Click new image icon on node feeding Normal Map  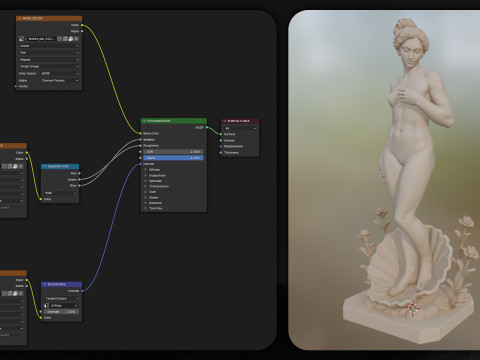coord(10,293)
